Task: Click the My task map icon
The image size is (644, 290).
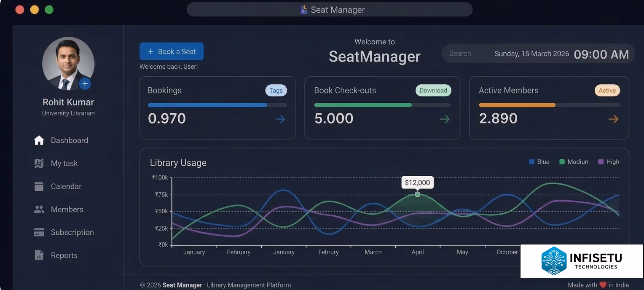Action: 39,164
